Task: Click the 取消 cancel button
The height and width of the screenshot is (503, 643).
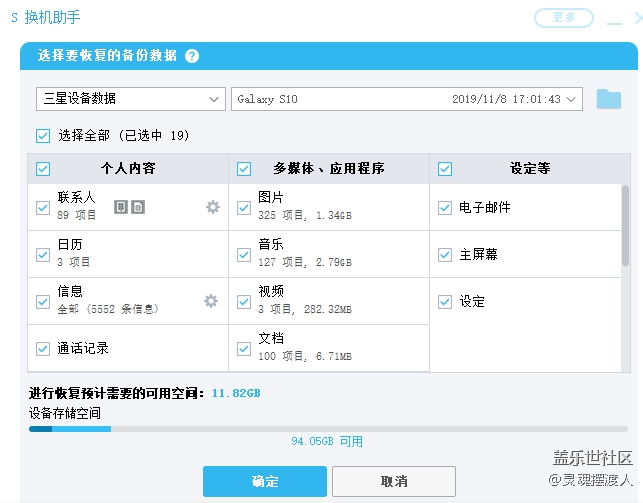Action: (x=393, y=481)
